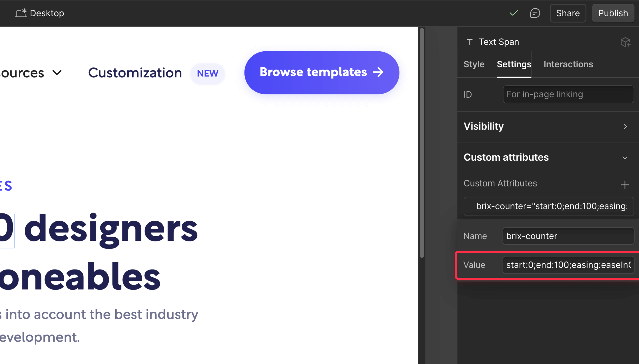Viewport: 639px width, 364px height.
Task: Click the green save status checkmark
Action: coord(514,13)
